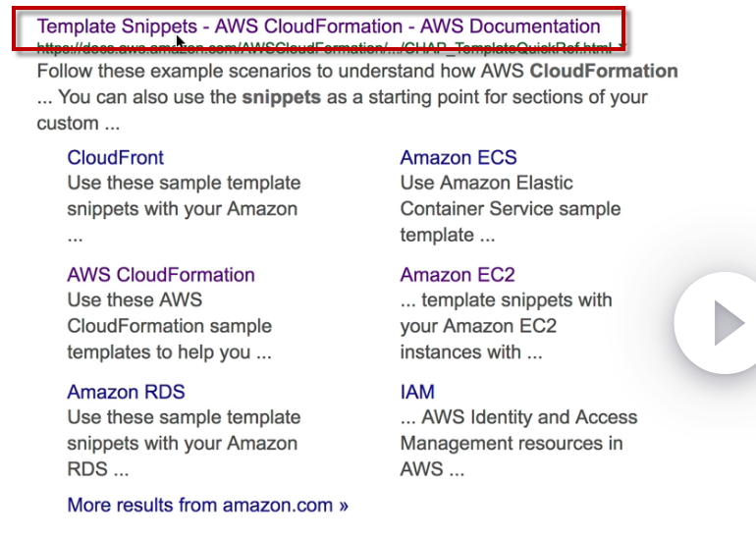Open the Template Snippets AWS Documentation result
Image resolution: width=756 pixels, height=539 pixels.
(x=318, y=27)
